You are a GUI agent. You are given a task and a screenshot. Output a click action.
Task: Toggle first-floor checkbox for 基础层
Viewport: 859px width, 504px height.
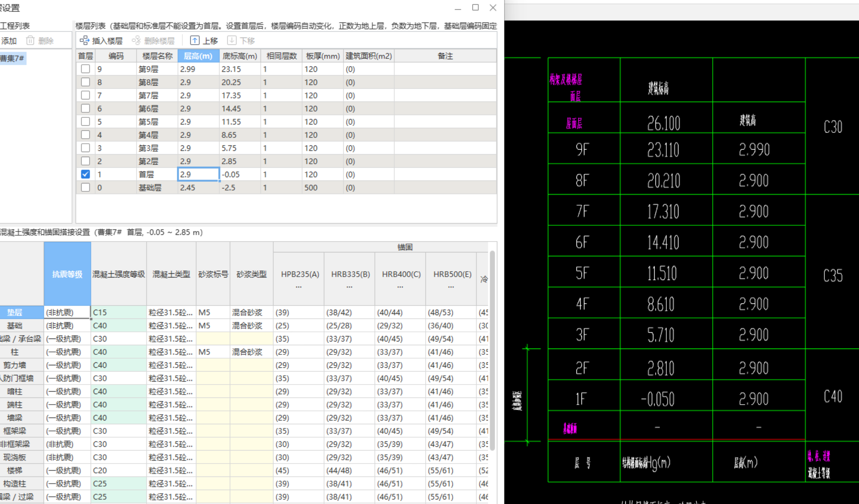pos(85,188)
